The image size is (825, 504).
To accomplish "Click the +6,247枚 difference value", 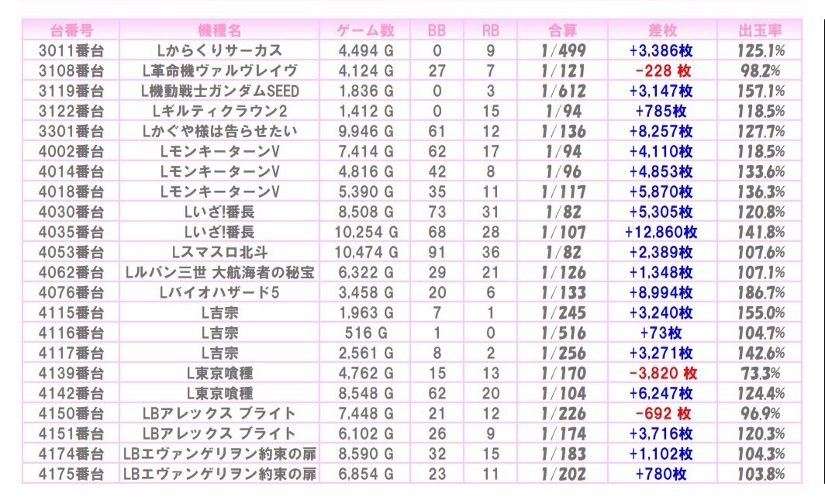I will (661, 393).
